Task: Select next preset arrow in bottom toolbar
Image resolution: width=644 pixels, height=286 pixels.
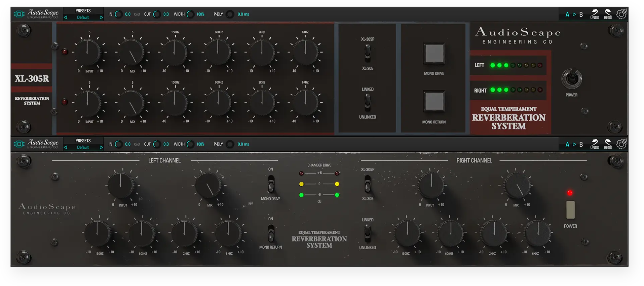Action: pos(101,148)
